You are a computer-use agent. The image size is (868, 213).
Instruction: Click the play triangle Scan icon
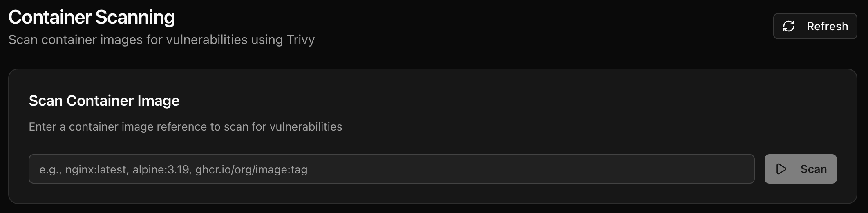point(781,169)
